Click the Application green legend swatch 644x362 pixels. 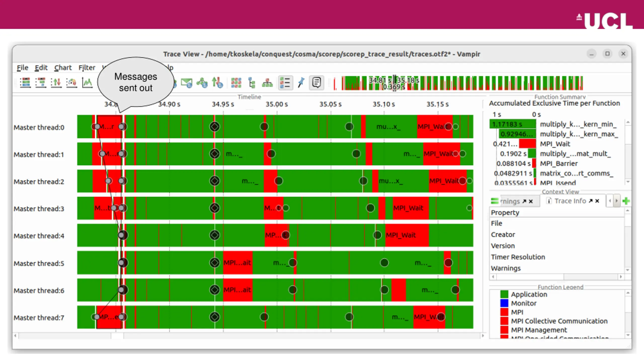click(x=504, y=294)
